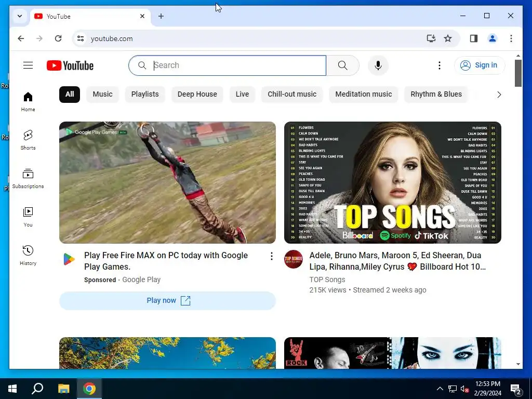Viewport: 532px width, 399px height.
Task: Open the YouTube hamburger guide menu
Action: tap(28, 65)
